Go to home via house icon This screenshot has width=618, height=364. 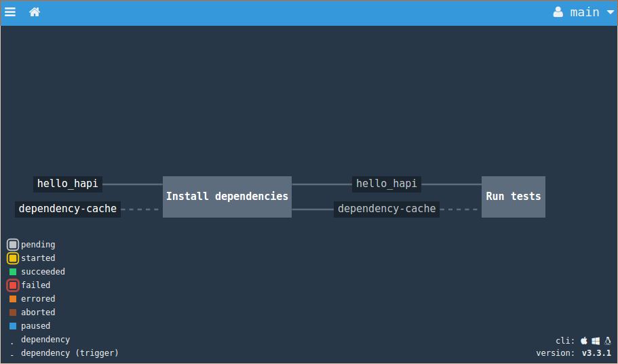tap(35, 12)
